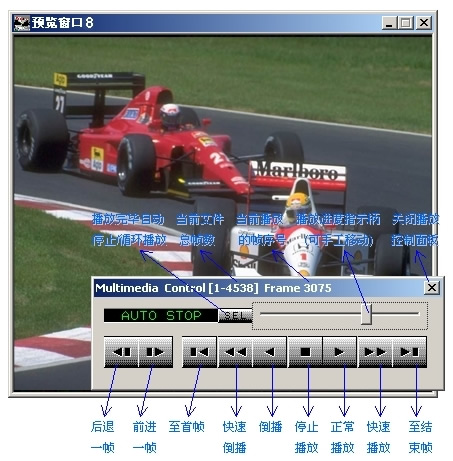Open the preview window system menu icon
453x461 pixels.
[x=21, y=23]
